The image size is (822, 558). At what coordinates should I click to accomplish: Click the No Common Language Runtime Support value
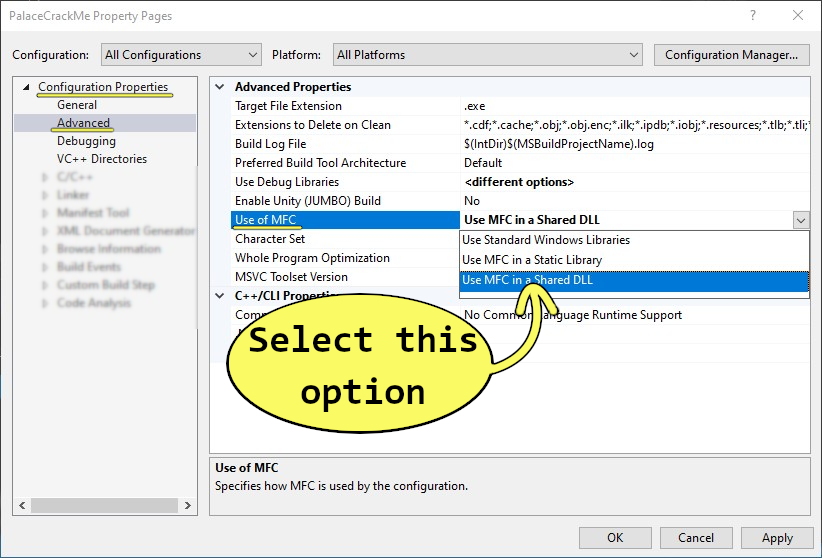tap(573, 315)
